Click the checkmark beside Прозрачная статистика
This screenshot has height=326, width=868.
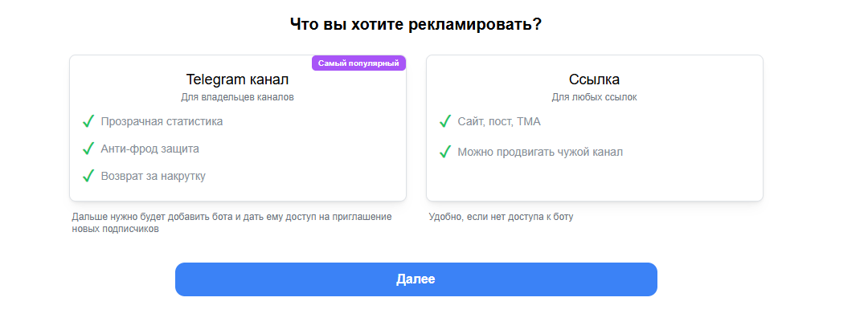click(88, 121)
